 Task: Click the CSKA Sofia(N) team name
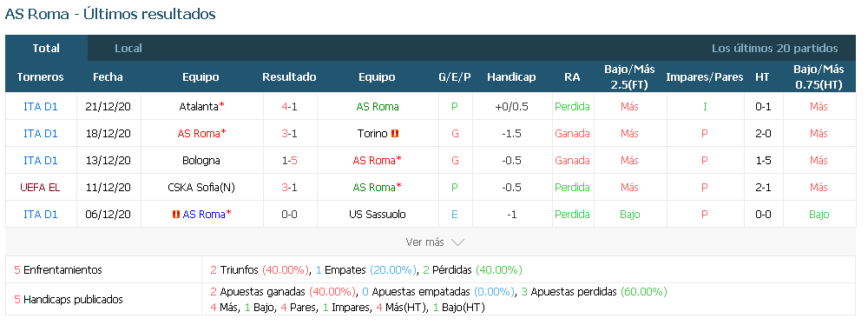(201, 188)
